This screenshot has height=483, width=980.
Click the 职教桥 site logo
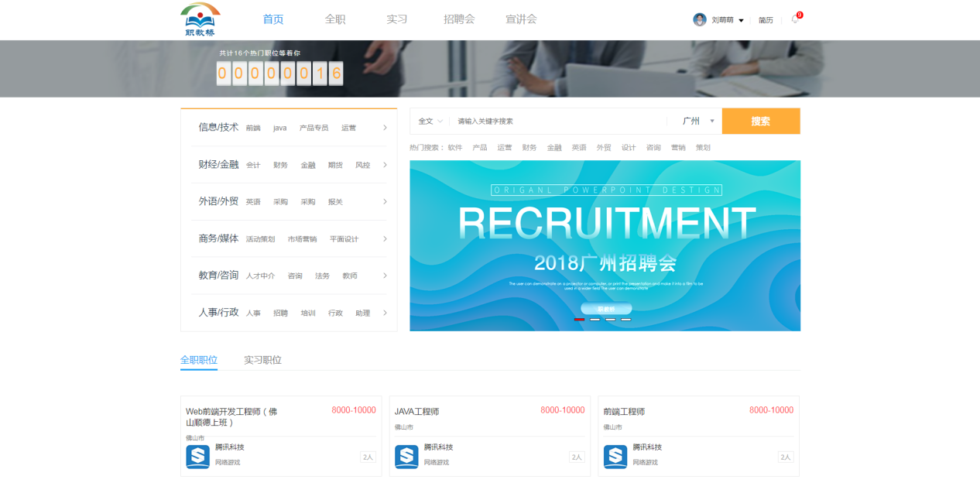click(x=200, y=19)
